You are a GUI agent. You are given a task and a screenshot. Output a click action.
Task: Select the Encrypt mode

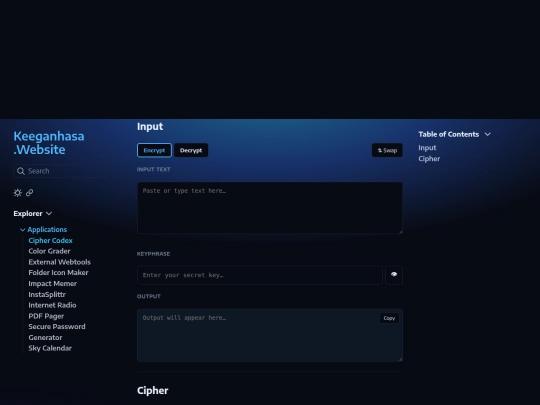click(154, 150)
